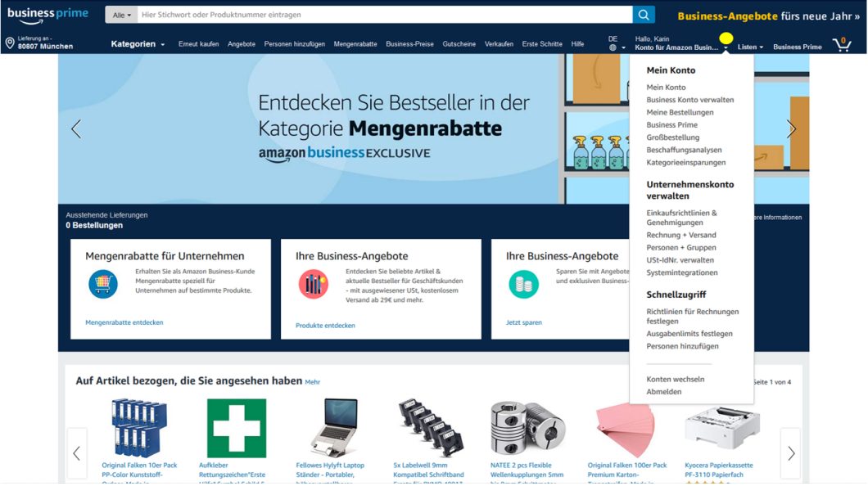Screen dimensions: 868x486
Task: Click in the search input field
Action: coord(368,14)
